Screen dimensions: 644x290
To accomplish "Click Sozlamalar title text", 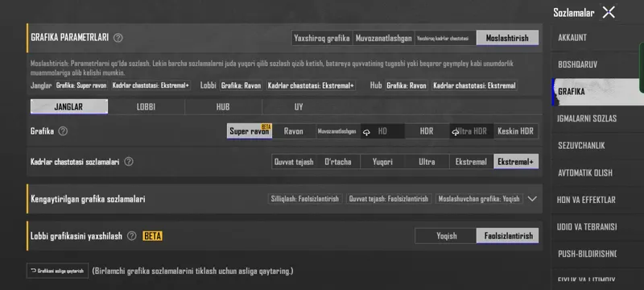I will 574,13.
